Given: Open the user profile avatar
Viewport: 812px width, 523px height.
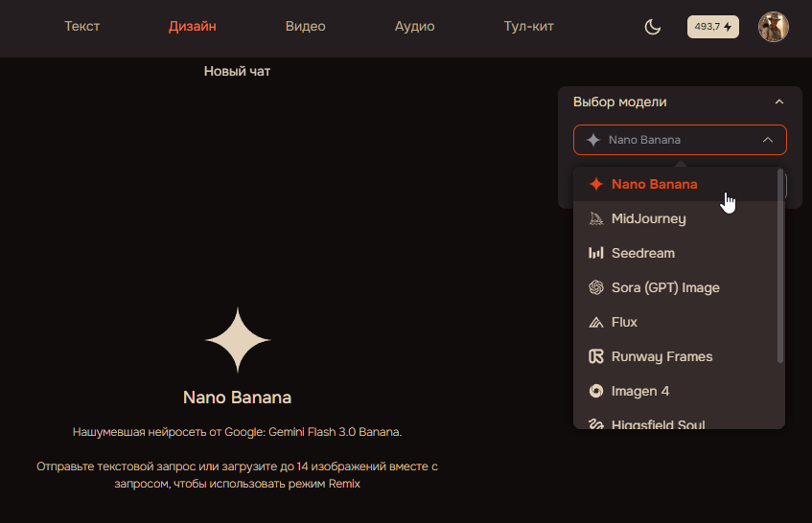Looking at the screenshot, I should click(774, 27).
